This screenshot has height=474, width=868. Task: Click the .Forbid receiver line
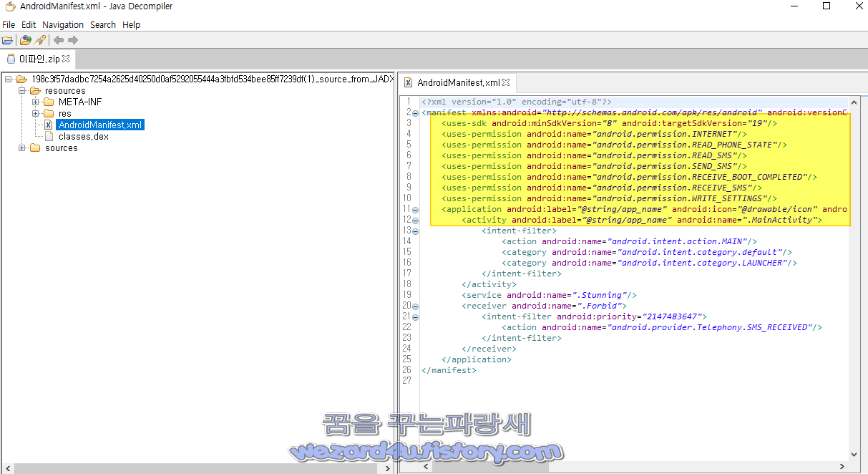coord(544,306)
